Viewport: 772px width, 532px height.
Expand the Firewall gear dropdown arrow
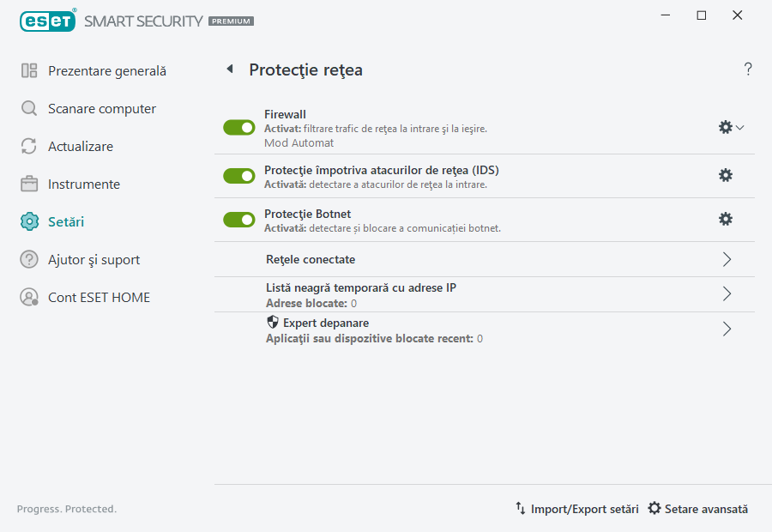(739, 126)
